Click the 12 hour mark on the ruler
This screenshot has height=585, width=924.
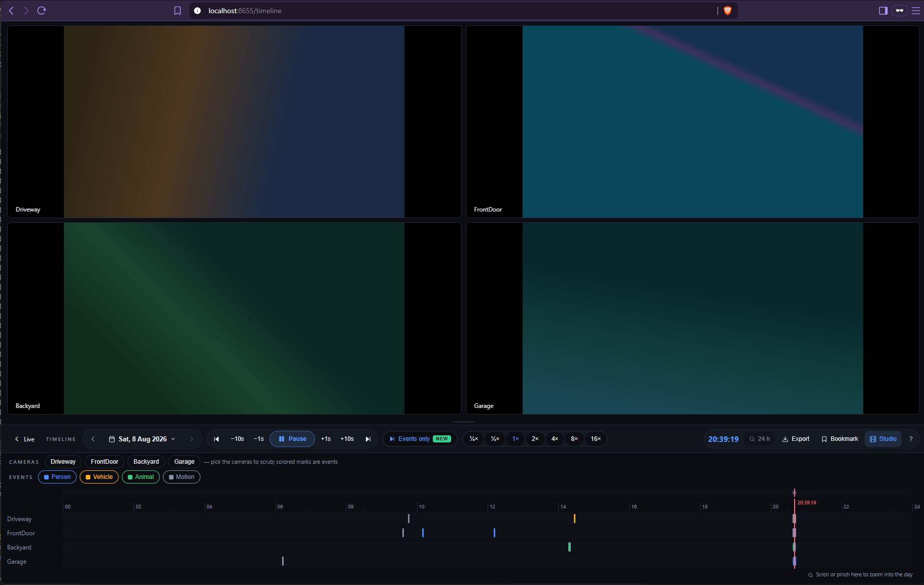[492, 507]
